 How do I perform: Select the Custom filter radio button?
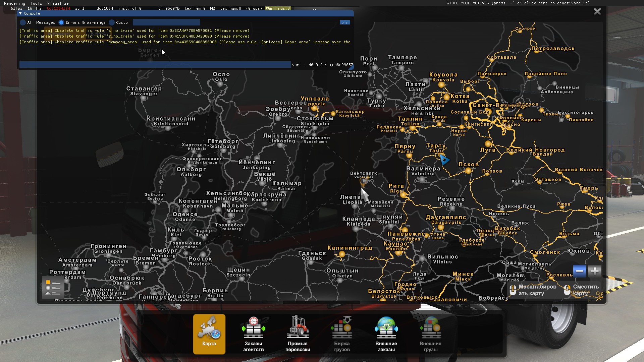coord(112,22)
